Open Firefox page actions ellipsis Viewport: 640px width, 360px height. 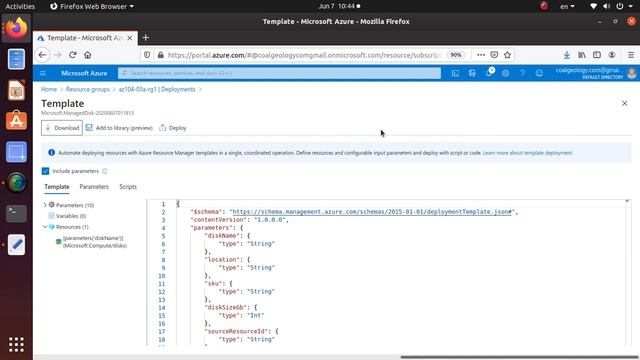481,55
